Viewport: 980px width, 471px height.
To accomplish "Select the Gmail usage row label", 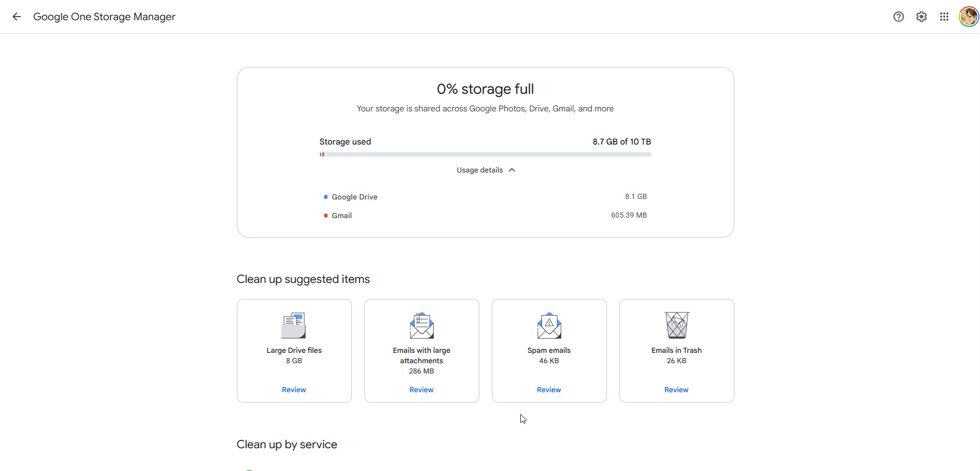I will [x=342, y=216].
